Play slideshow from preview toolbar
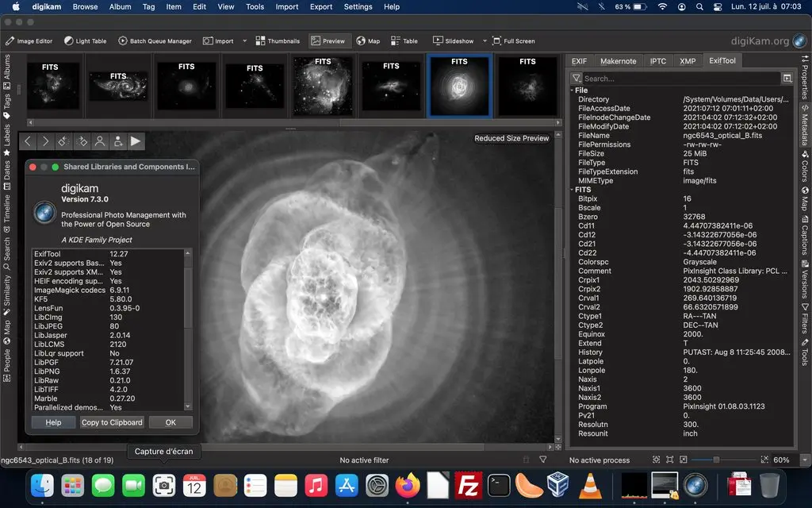This screenshot has width=812, height=508. [136, 141]
